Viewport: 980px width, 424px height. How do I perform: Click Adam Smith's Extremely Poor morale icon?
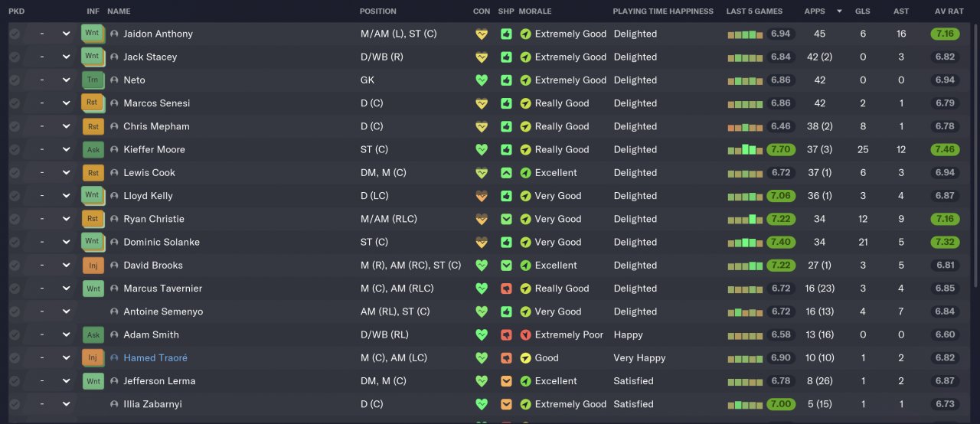coord(525,335)
